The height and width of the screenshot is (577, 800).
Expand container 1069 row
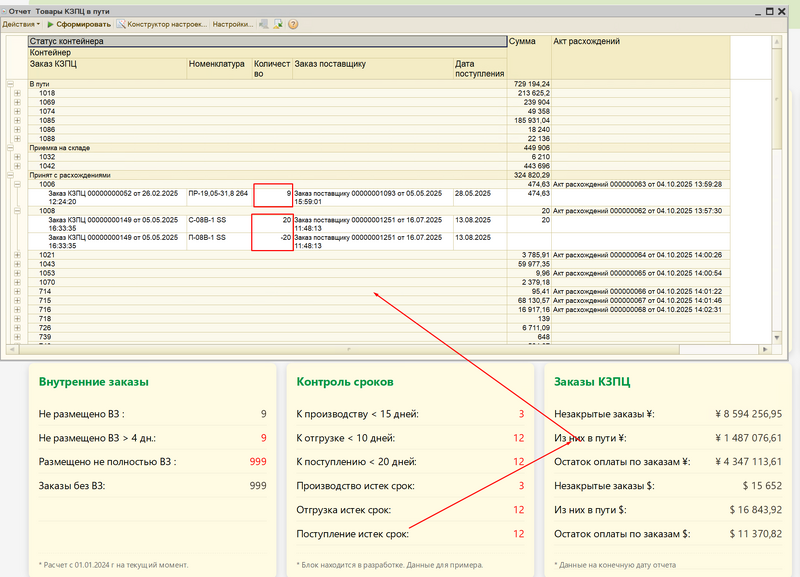(17, 103)
